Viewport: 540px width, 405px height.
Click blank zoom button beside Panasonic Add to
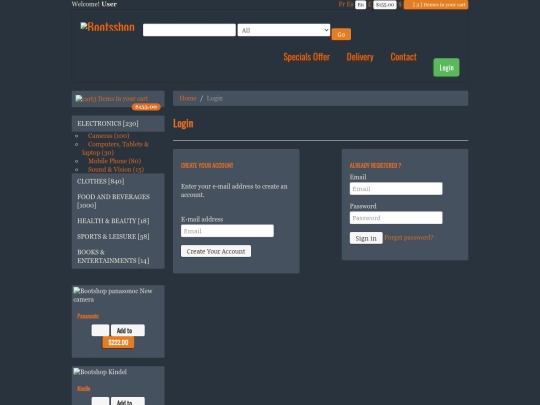point(100,330)
